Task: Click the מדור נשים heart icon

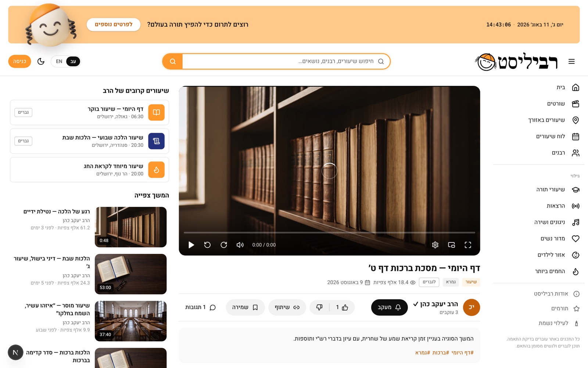Action: coord(576,238)
